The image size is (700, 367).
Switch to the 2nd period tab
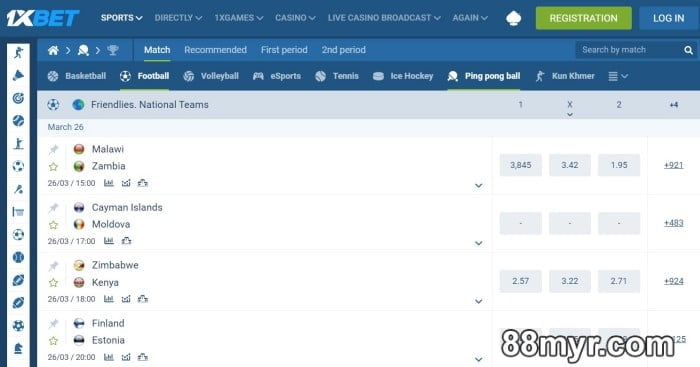point(344,50)
